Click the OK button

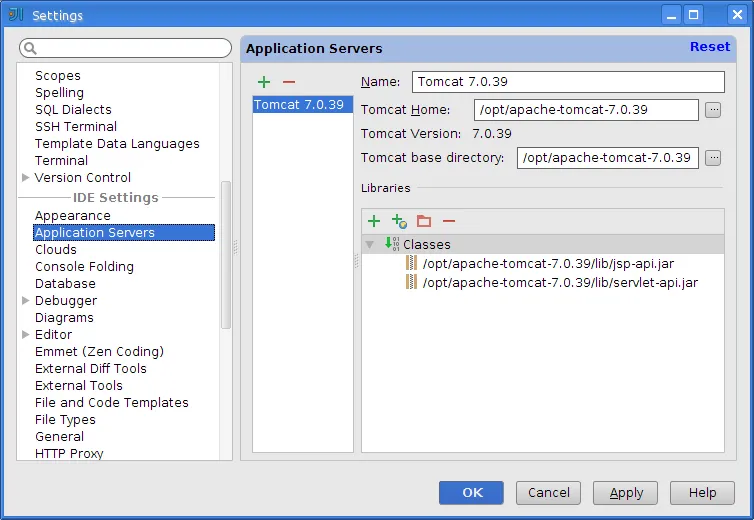tap(471, 493)
